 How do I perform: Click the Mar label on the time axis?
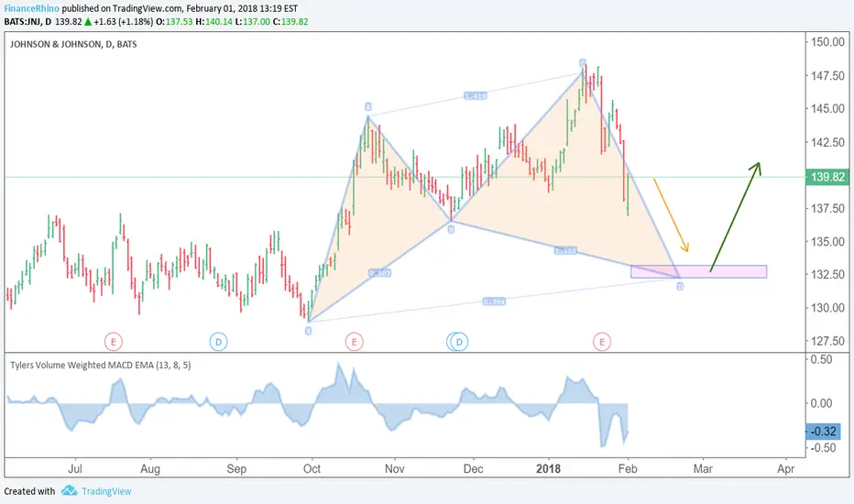tap(703, 468)
